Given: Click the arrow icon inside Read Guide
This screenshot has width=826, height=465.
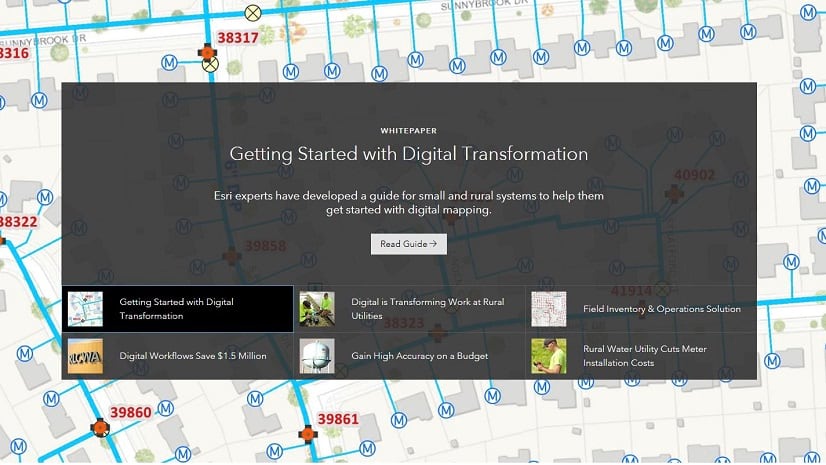Looking at the screenshot, I should pyautogui.click(x=433, y=244).
